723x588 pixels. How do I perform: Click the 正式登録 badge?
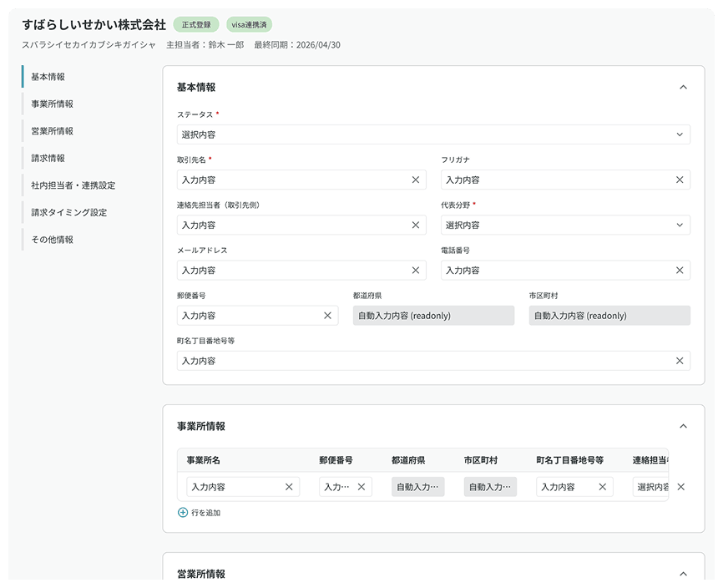tap(196, 24)
